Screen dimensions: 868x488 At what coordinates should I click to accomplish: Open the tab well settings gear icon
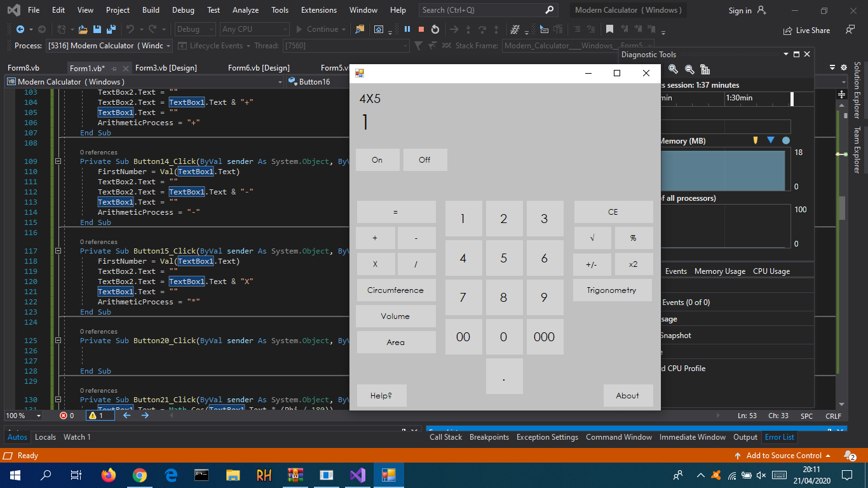[x=844, y=67]
